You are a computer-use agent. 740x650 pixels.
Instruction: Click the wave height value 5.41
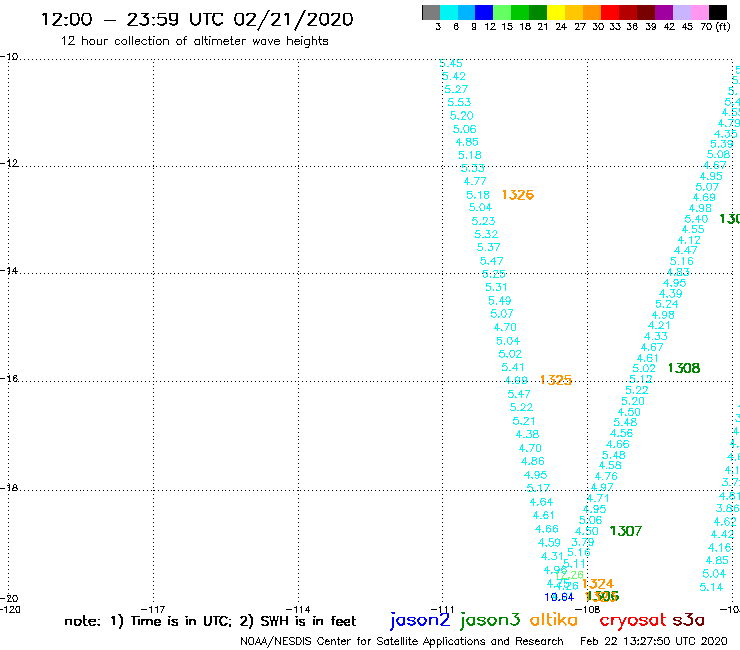tap(513, 367)
